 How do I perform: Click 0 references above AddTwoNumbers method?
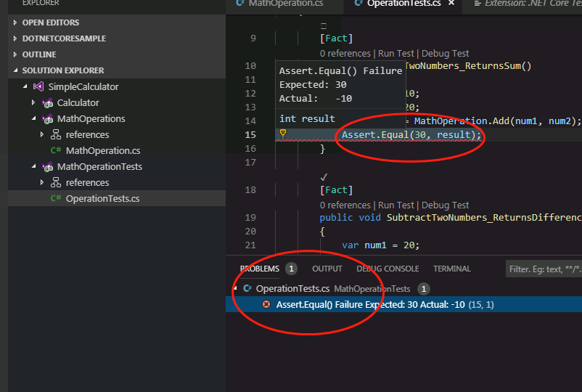pos(345,54)
